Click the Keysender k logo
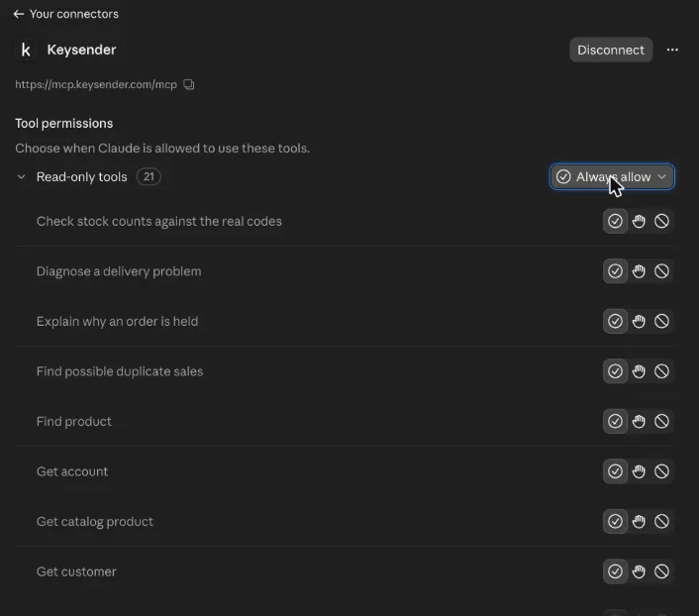This screenshot has width=699, height=616. click(x=26, y=50)
